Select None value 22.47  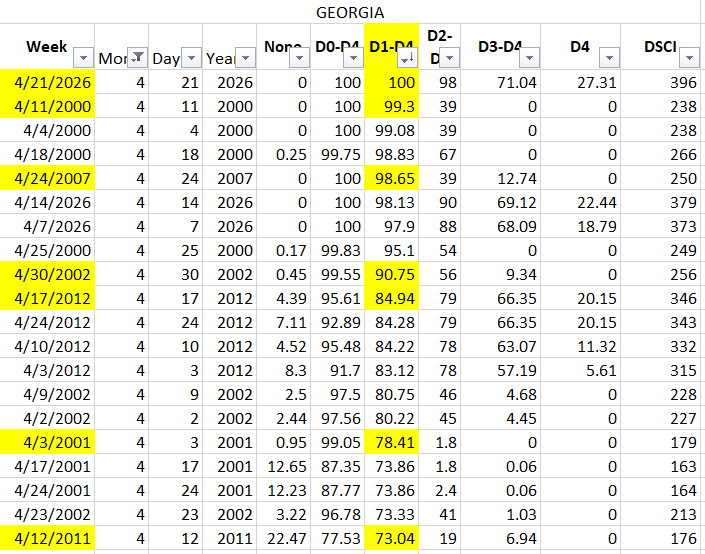pos(284,538)
